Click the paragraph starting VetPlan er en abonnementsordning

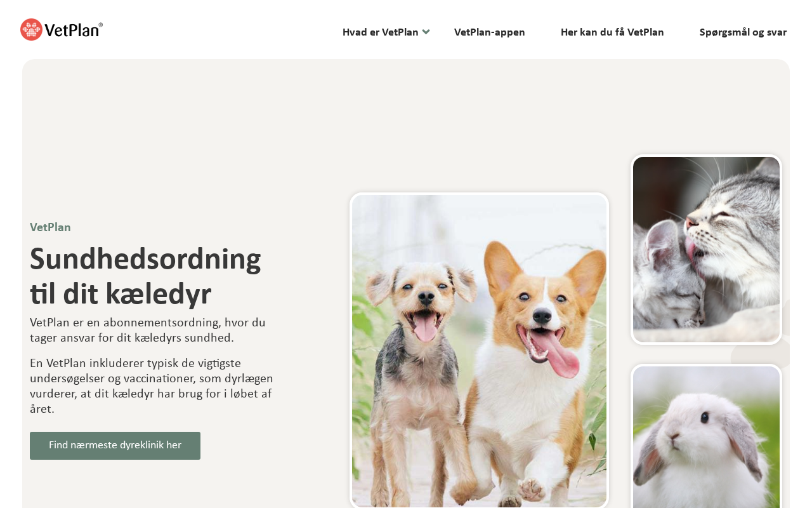[148, 330]
